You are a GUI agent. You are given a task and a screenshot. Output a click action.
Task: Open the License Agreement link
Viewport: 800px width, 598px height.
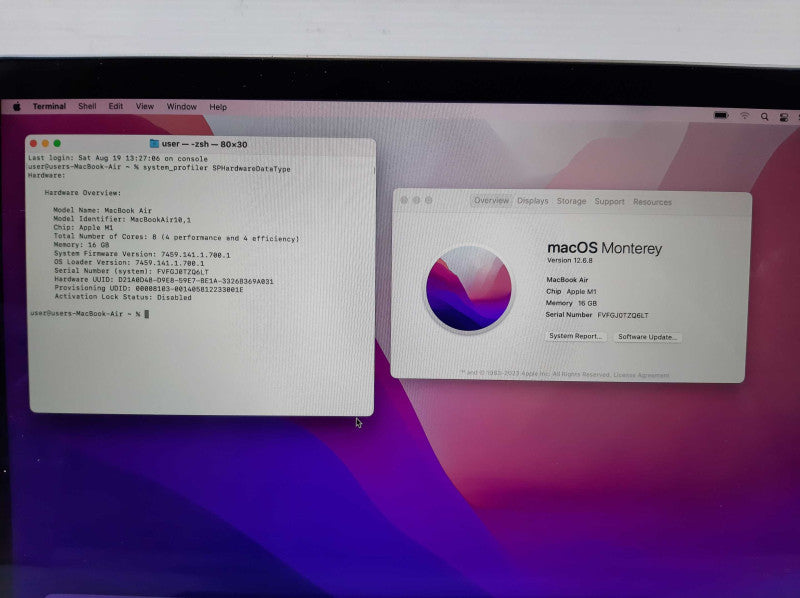[x=641, y=375]
